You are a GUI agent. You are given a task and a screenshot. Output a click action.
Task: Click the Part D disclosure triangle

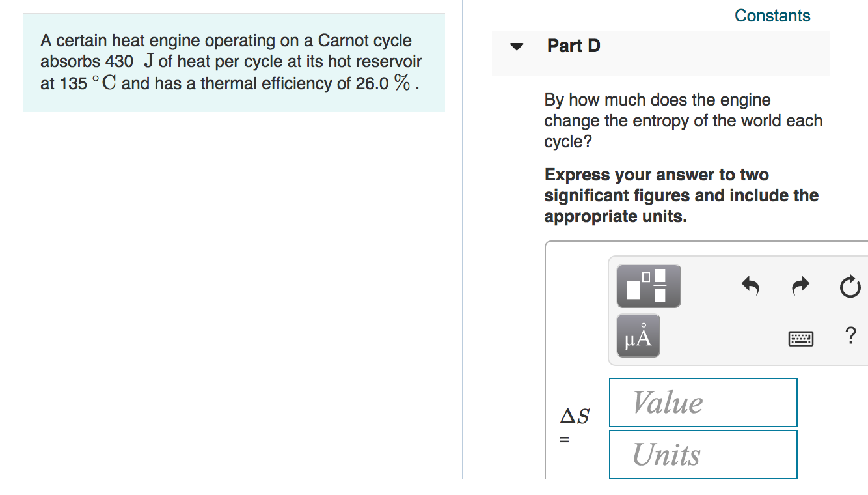(515, 46)
